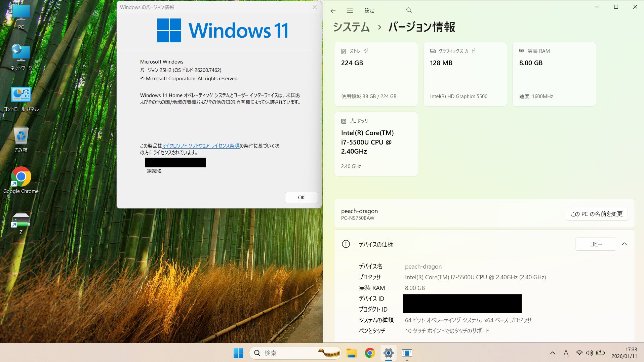Image resolution: width=644 pixels, height=362 pixels.
Task: Show hidden system tray icons
Action: click(x=552, y=353)
